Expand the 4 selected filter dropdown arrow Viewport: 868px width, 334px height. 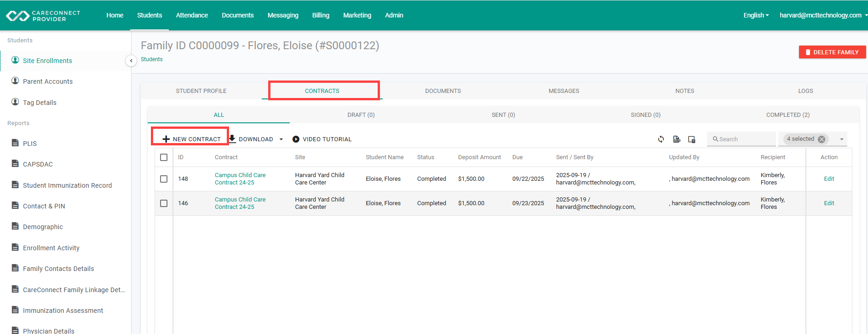click(x=842, y=139)
